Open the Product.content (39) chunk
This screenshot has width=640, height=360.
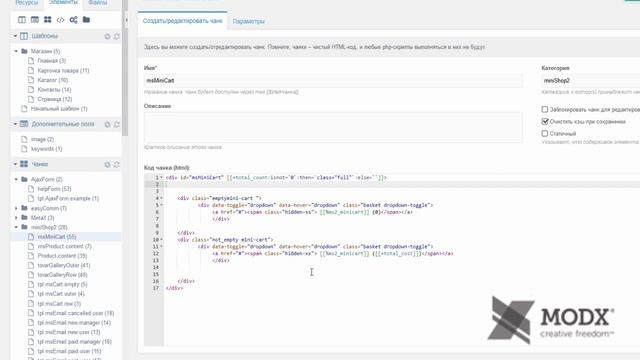(x=62, y=256)
